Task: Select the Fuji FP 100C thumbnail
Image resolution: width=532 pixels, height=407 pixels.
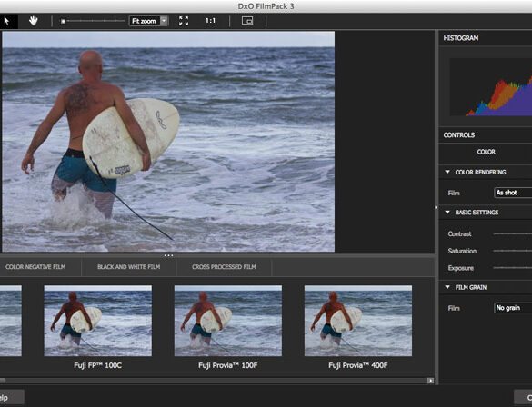Action: click(98, 321)
